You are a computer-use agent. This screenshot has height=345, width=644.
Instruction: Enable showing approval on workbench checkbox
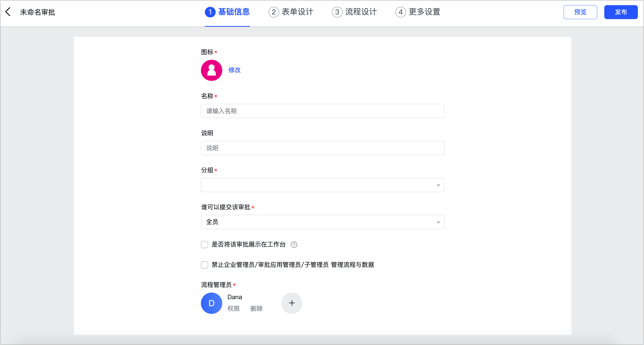204,245
